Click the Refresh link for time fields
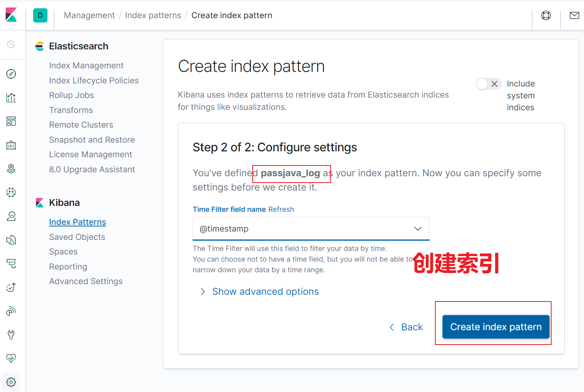This screenshot has height=392, width=584. point(281,209)
